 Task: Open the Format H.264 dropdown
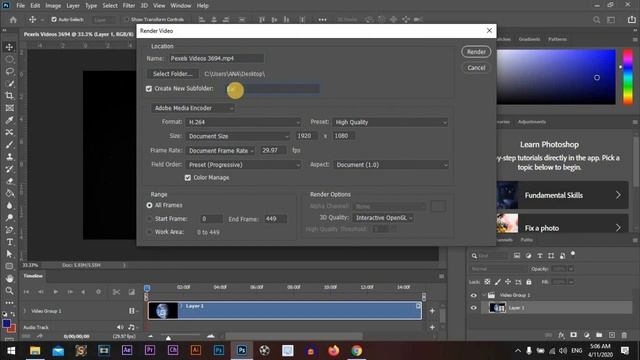pyautogui.click(x=243, y=122)
